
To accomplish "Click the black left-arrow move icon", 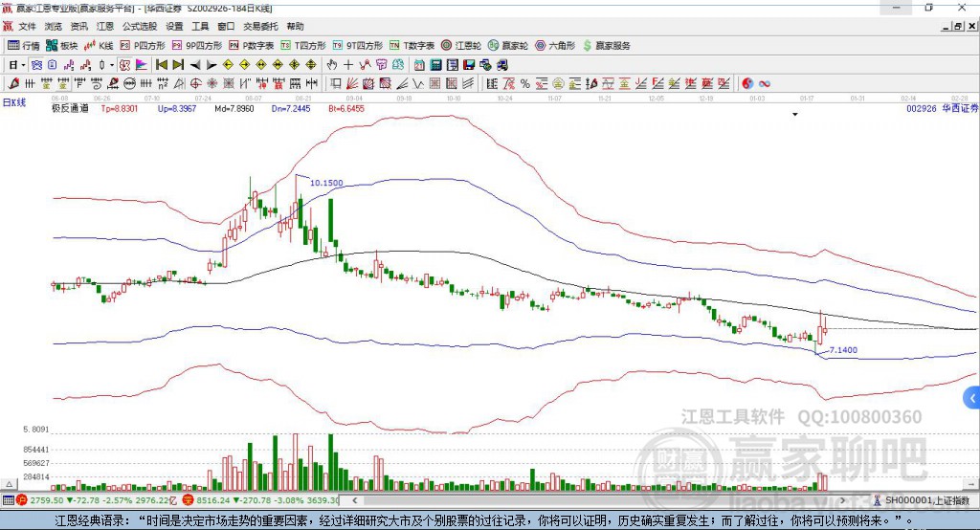I will tap(195, 65).
